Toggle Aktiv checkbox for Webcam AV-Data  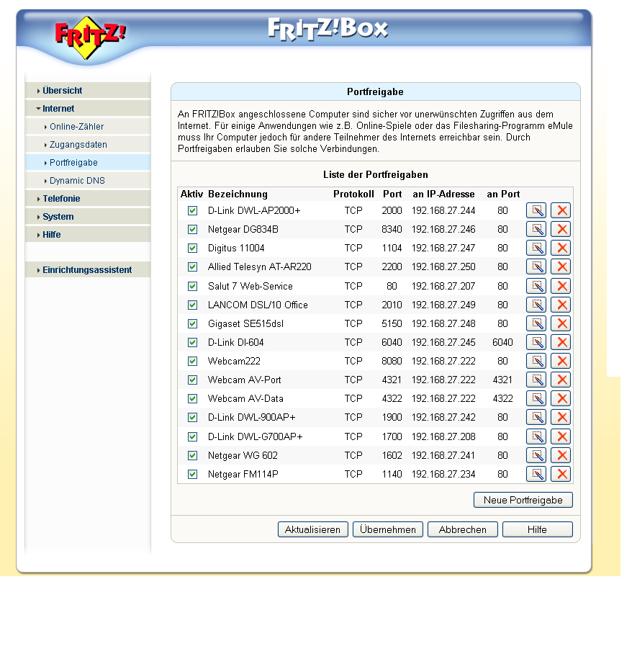(x=193, y=398)
